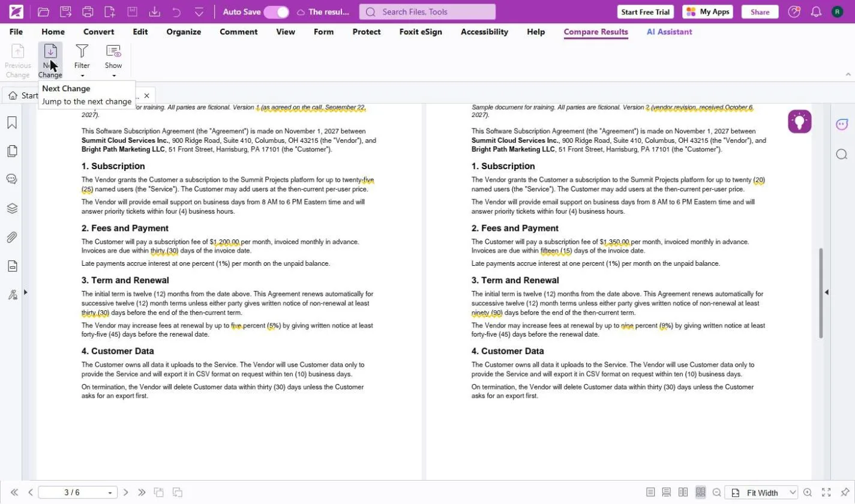The width and height of the screenshot is (855, 504).
Task: Open the AI Assistant tab
Action: click(x=669, y=32)
